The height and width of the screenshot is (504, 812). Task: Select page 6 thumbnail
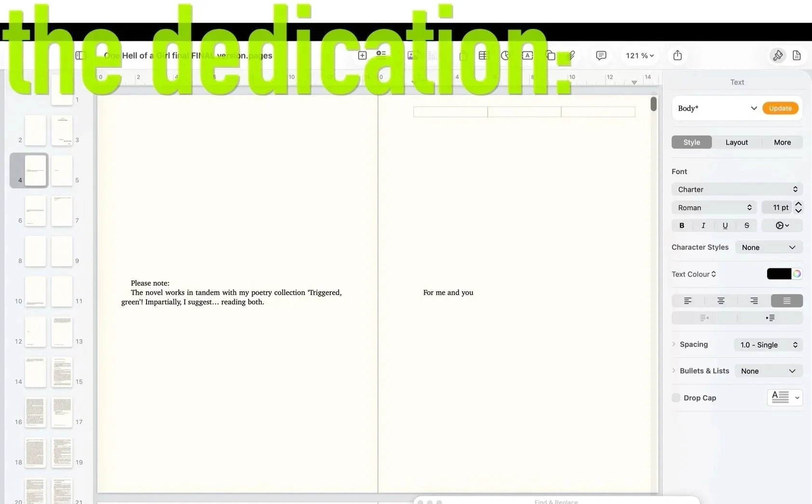tap(35, 211)
